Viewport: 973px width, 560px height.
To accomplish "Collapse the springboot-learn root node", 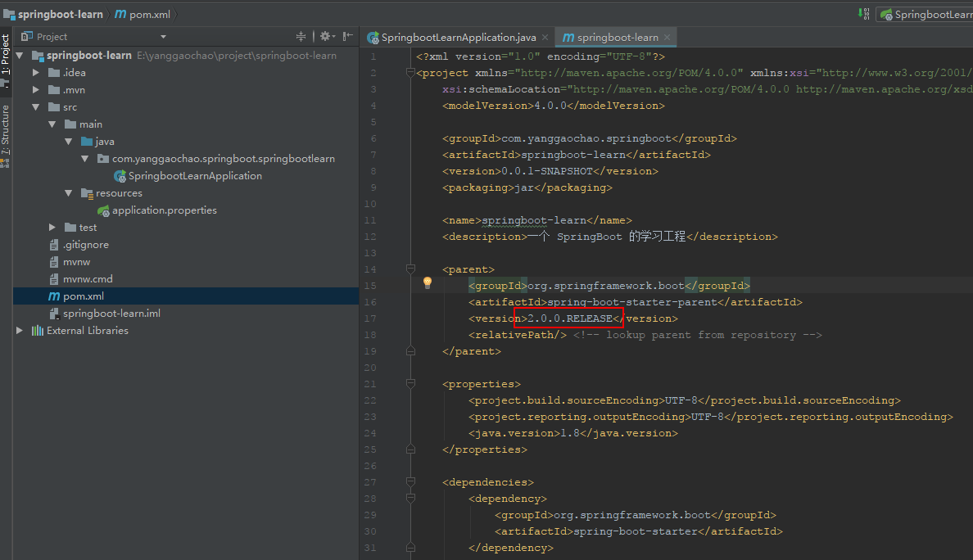I will click(x=20, y=55).
